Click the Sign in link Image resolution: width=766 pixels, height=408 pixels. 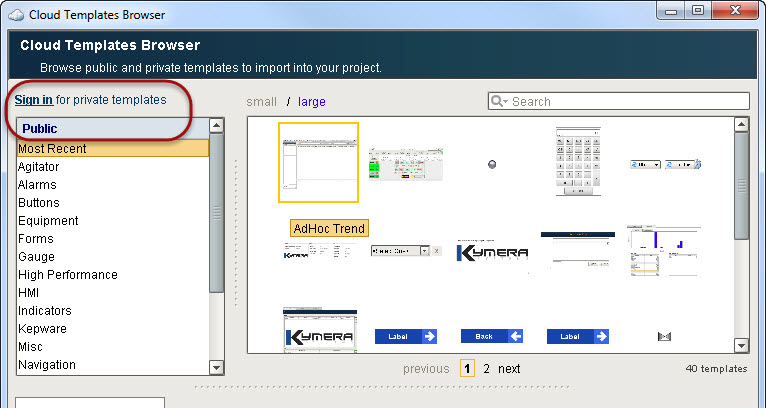33,100
